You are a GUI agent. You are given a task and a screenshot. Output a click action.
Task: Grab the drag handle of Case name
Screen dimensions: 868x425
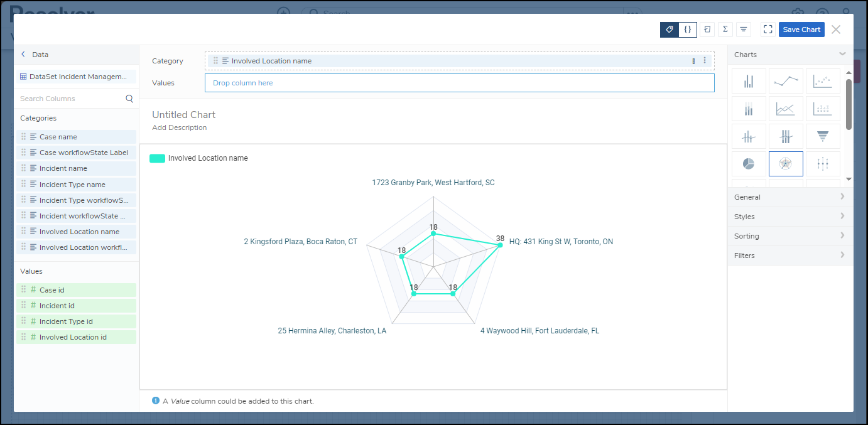23,137
